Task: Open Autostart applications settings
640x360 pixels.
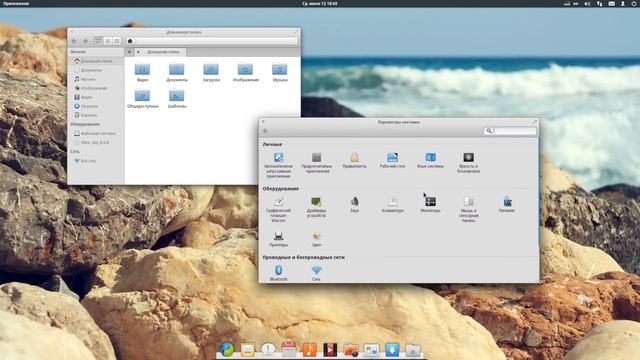Action: [278, 164]
